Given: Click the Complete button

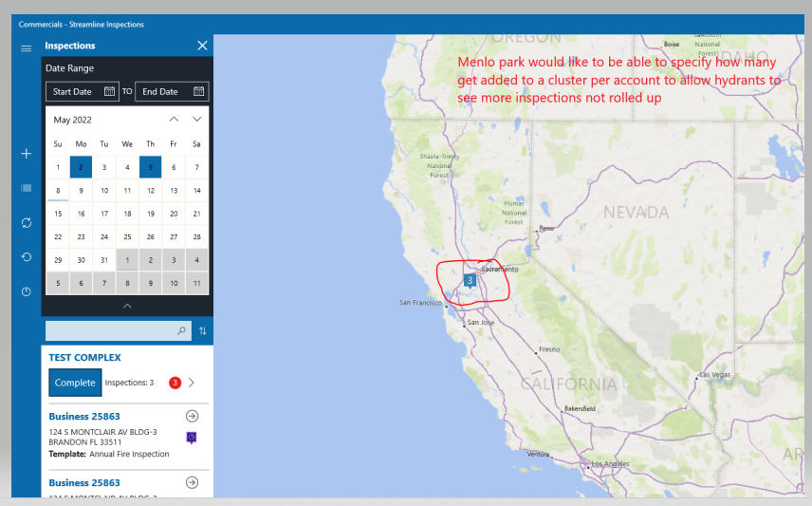Looking at the screenshot, I should coord(75,383).
